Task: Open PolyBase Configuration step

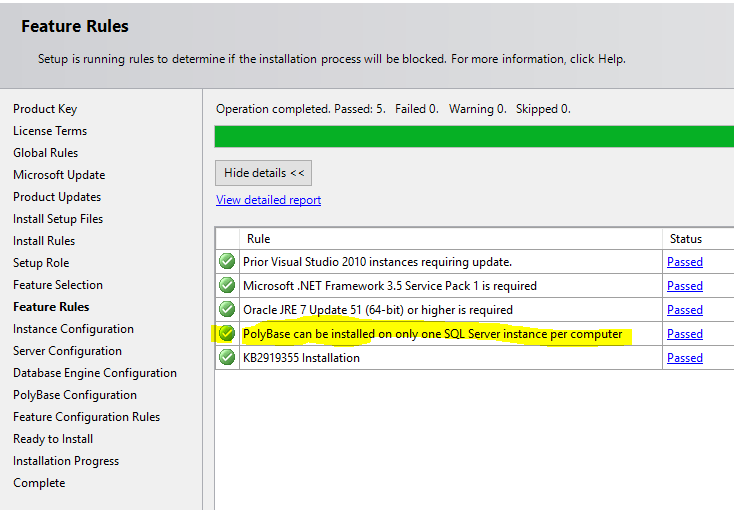Action: pos(75,395)
